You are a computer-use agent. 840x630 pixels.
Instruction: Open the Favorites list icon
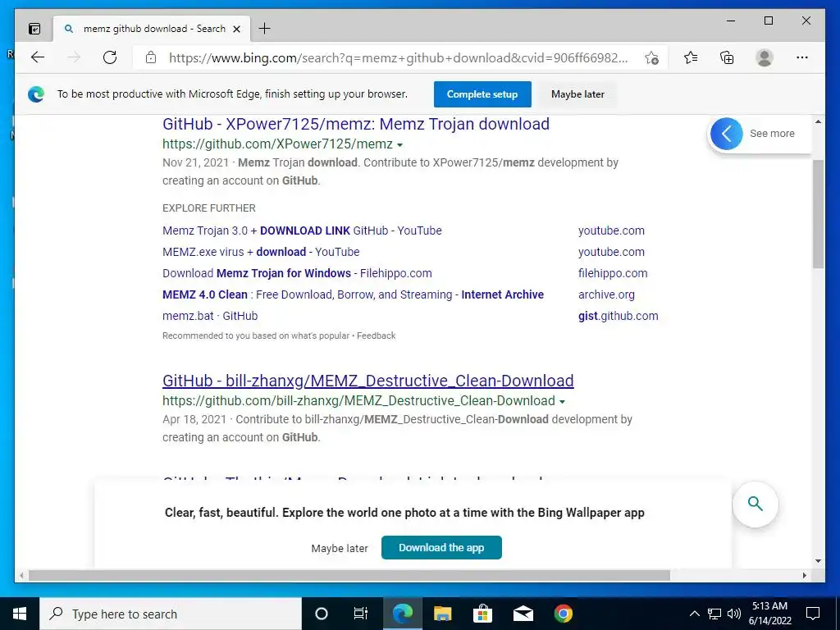pyautogui.click(x=691, y=57)
